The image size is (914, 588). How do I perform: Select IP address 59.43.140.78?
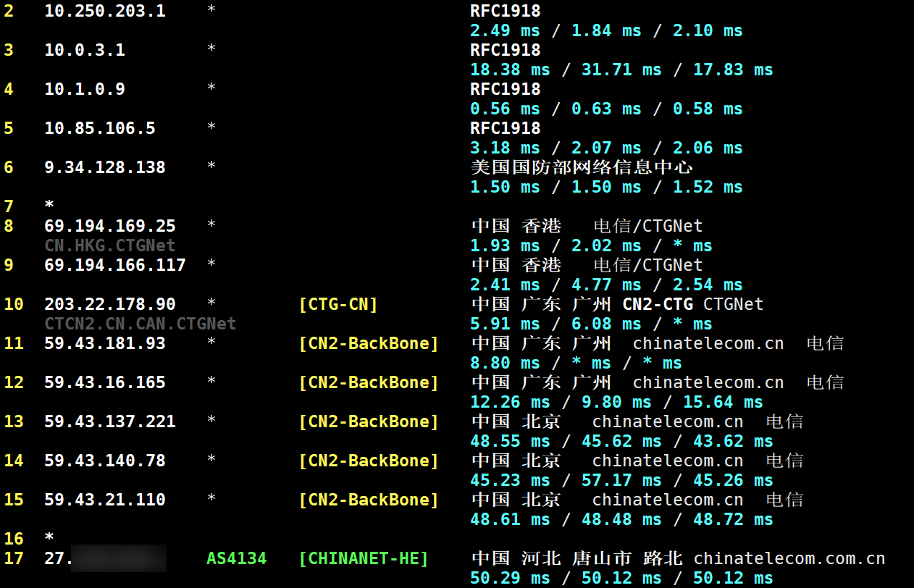pyautogui.click(x=105, y=461)
